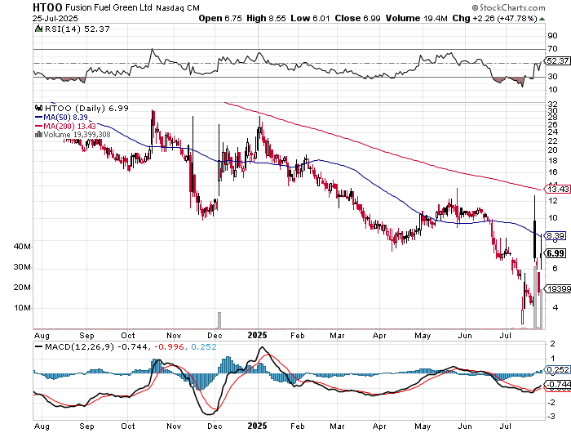Click the 40M volume scale label
571x433 pixels.
click(23, 247)
